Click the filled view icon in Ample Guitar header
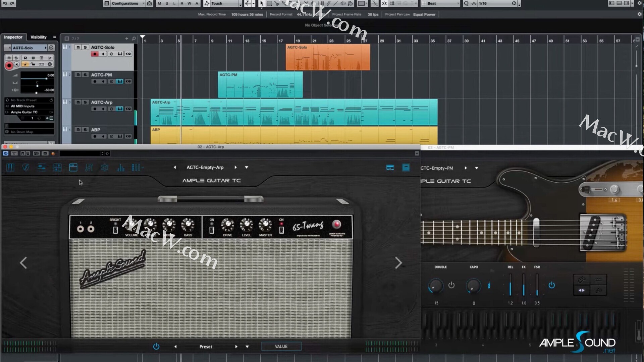This screenshot has height=362, width=644. click(x=406, y=168)
